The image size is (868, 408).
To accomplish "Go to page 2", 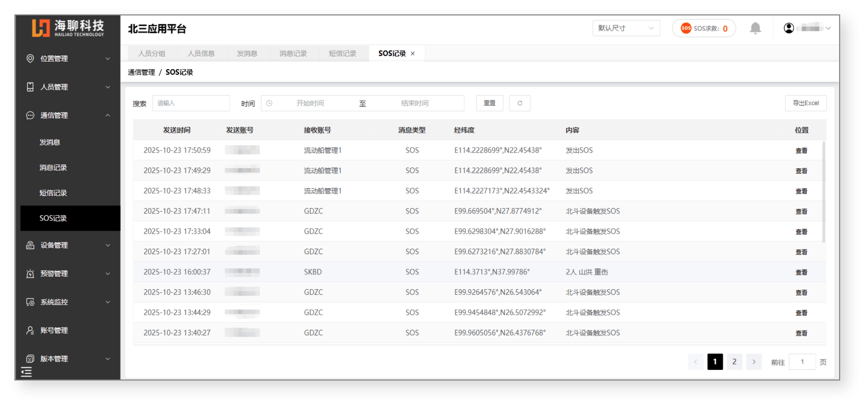I will coord(734,362).
